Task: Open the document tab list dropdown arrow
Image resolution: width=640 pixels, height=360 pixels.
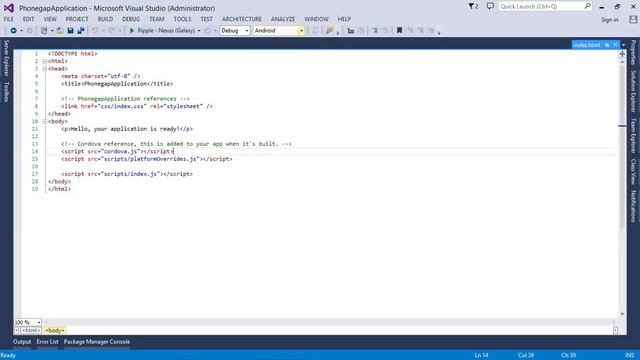Action: 623,45
